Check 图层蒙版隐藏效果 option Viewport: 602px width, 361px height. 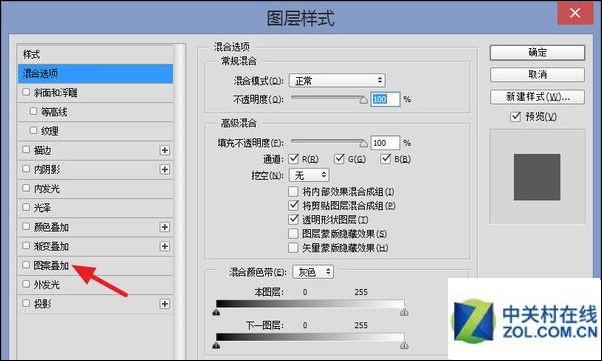pyautogui.click(x=293, y=233)
